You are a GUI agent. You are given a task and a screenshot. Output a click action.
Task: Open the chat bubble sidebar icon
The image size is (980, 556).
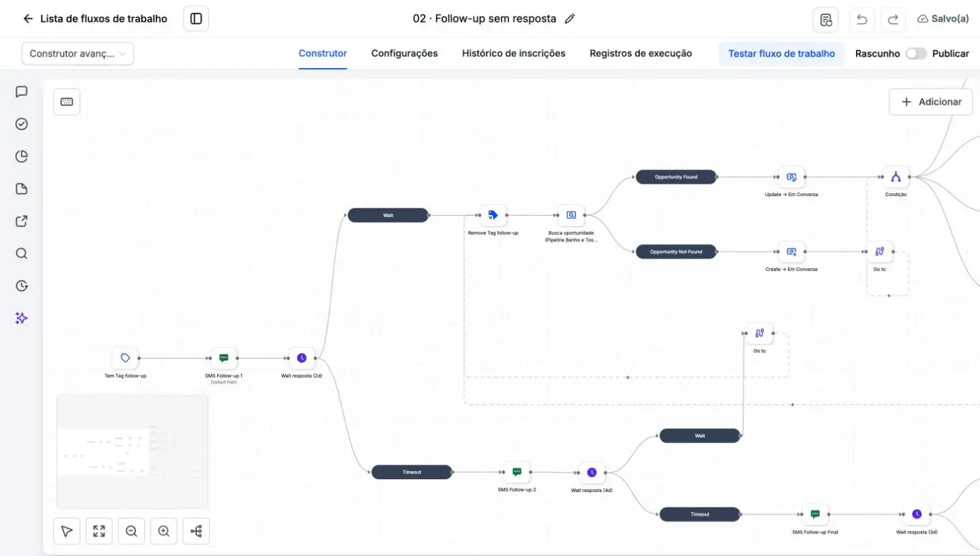[22, 92]
